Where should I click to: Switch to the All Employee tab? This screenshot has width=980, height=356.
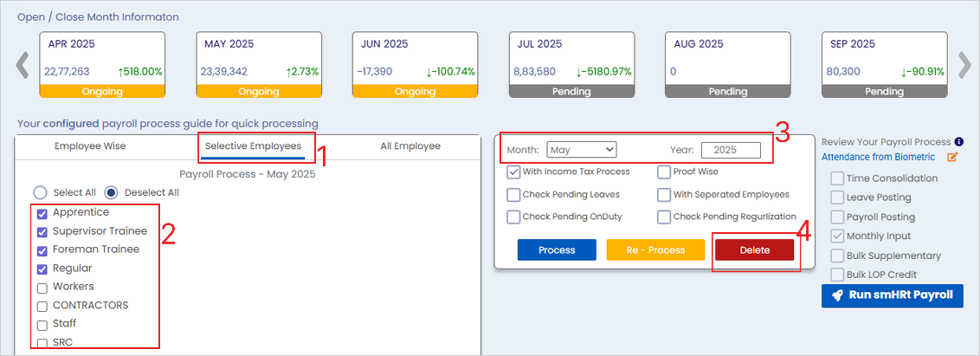410,146
